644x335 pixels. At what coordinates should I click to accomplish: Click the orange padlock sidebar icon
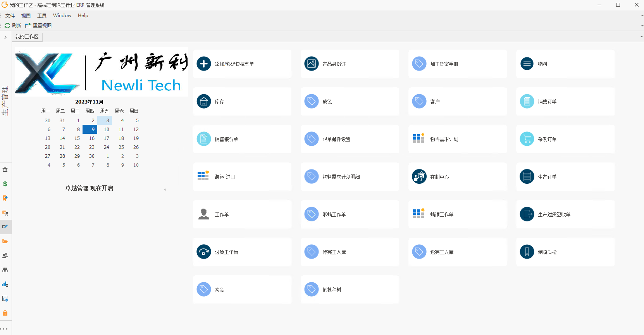pyautogui.click(x=5, y=313)
